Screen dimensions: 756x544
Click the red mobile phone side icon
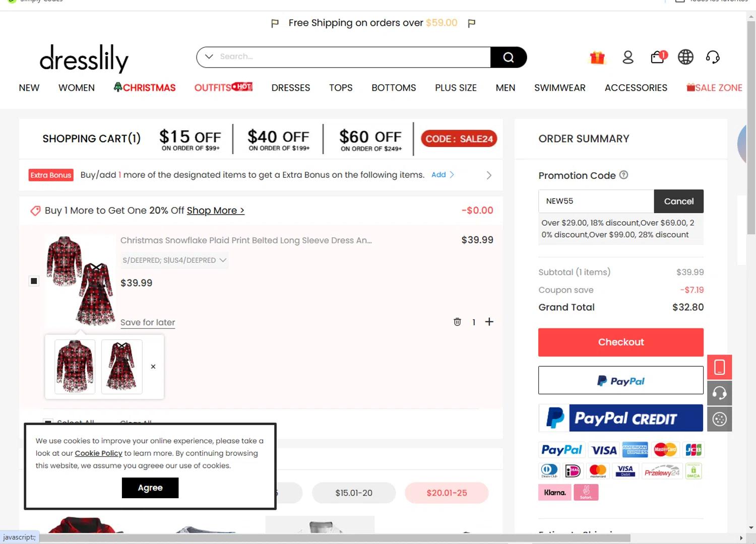[x=719, y=367]
